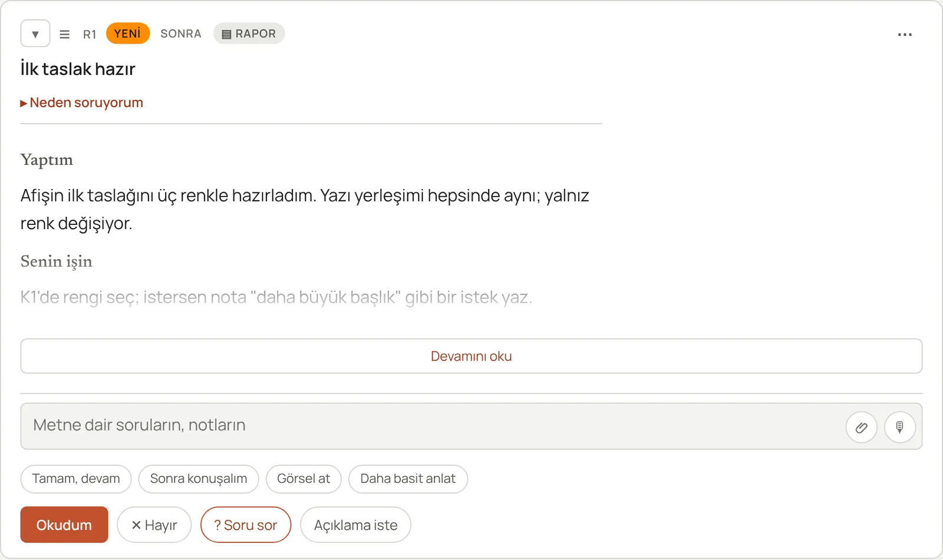Click the 'Senin işin' section heading
The height and width of the screenshot is (560, 943).
pyautogui.click(x=56, y=261)
